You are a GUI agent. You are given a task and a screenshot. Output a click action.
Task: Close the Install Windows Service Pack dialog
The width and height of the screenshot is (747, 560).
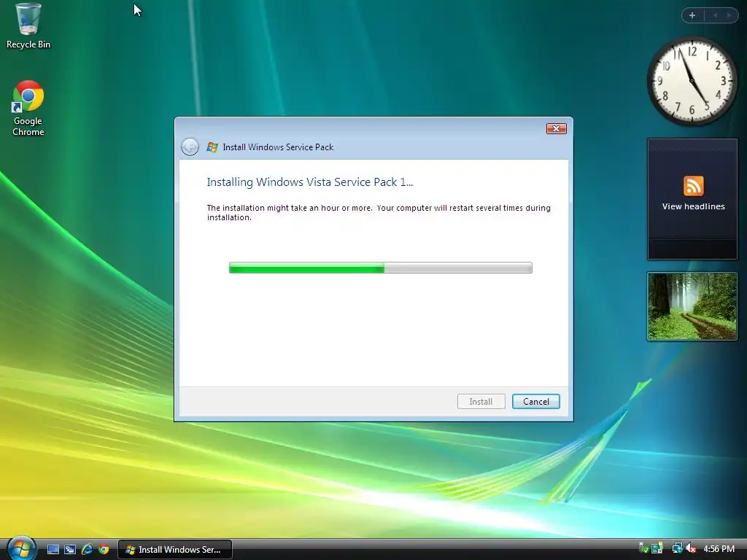[x=556, y=128]
